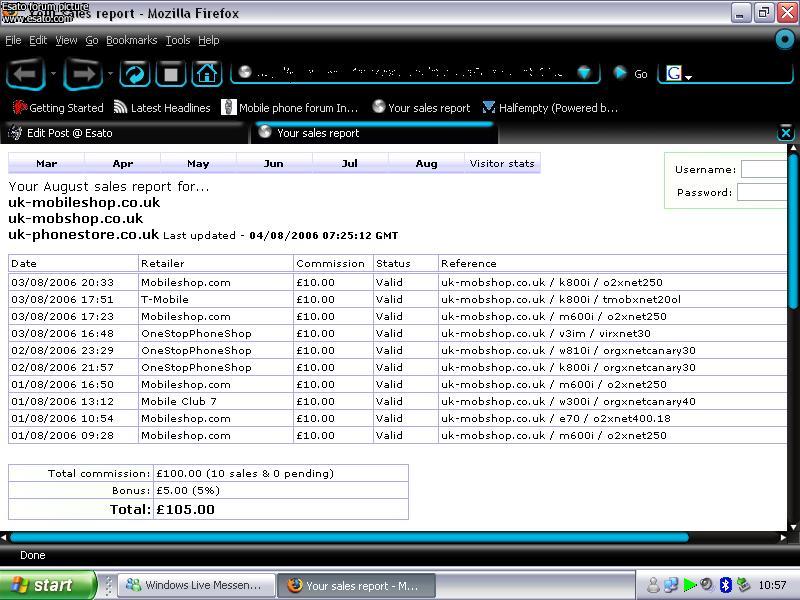Click the address bar URL field

[408, 73]
